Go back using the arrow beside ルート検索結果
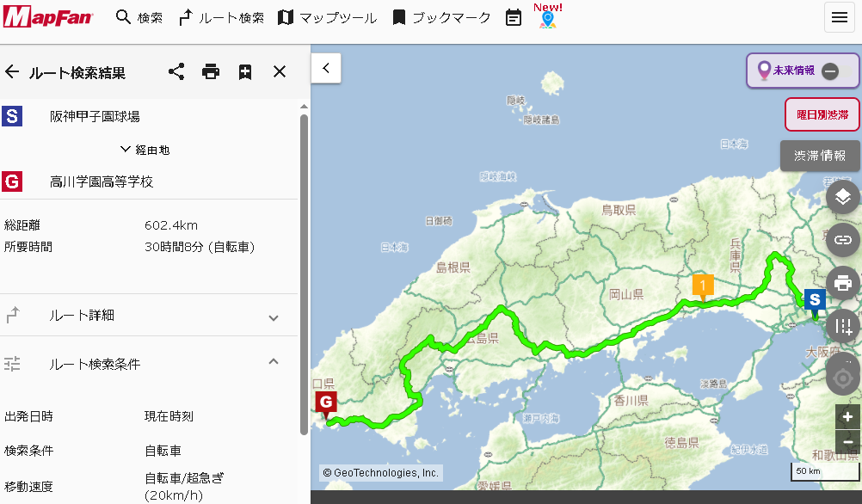Screen dimensions: 862x504 tap(12, 71)
